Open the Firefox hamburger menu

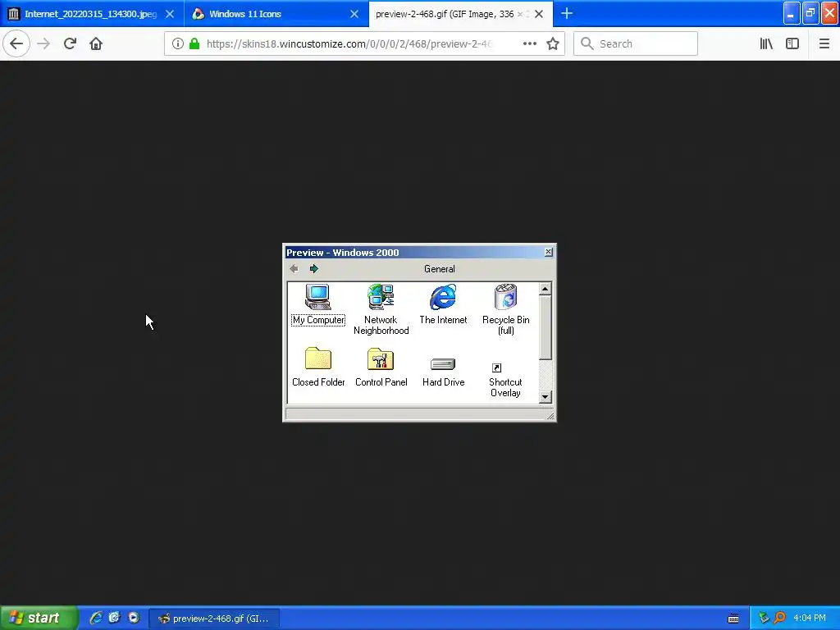tap(824, 44)
